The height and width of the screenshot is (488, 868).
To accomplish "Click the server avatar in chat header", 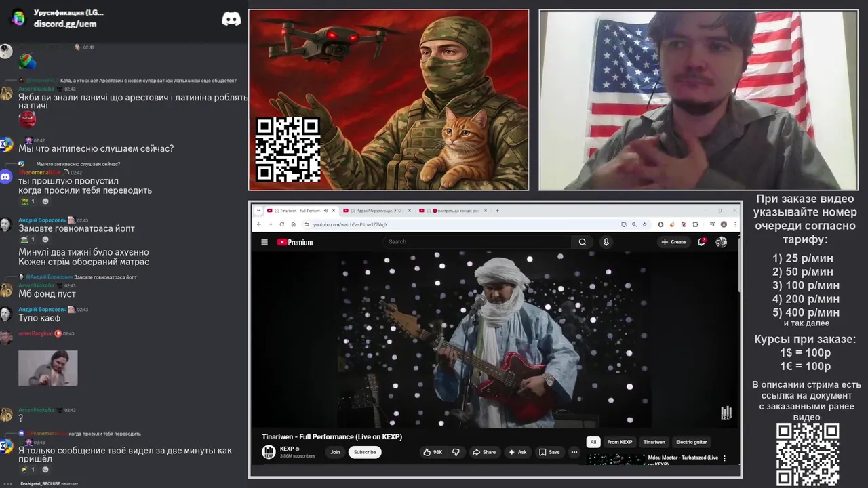I will click(18, 18).
